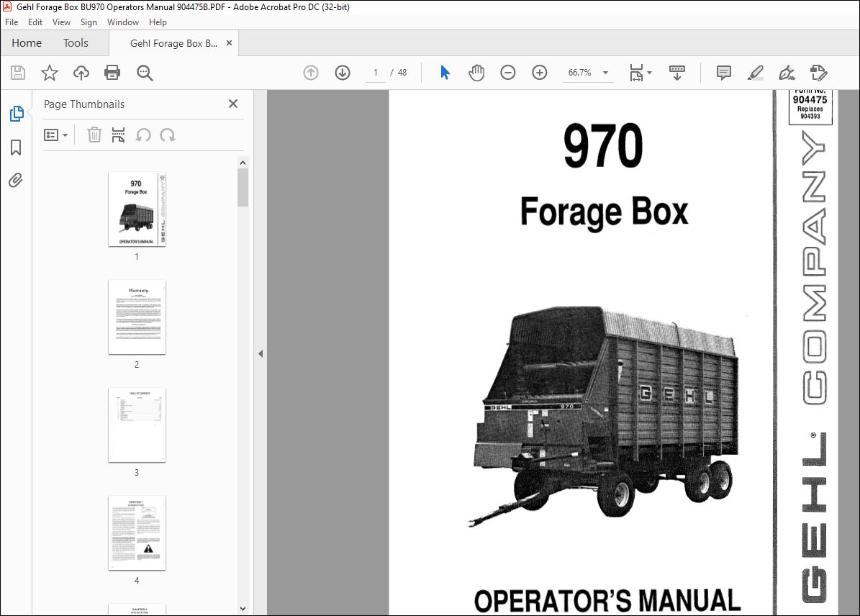Select the Highlight text pen tool

point(756,73)
